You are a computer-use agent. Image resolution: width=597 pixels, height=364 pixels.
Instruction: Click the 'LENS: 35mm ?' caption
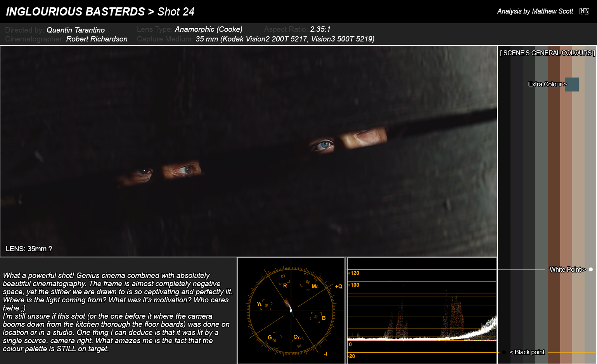tap(29, 249)
